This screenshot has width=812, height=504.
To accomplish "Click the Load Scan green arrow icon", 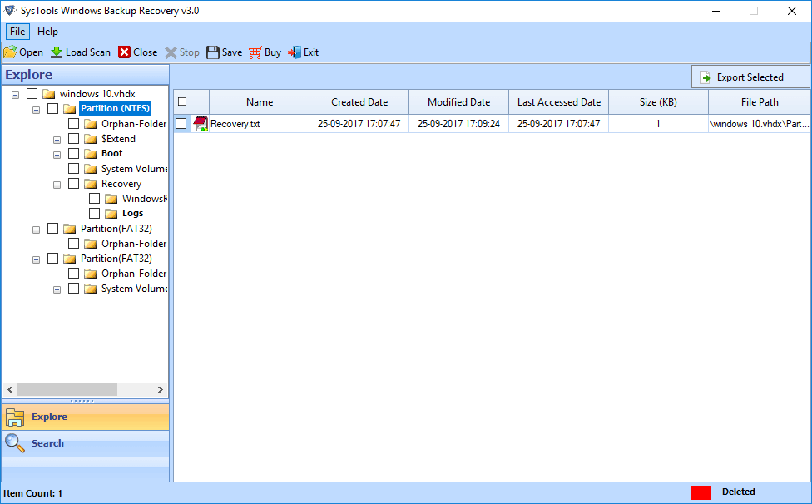I will pos(57,52).
